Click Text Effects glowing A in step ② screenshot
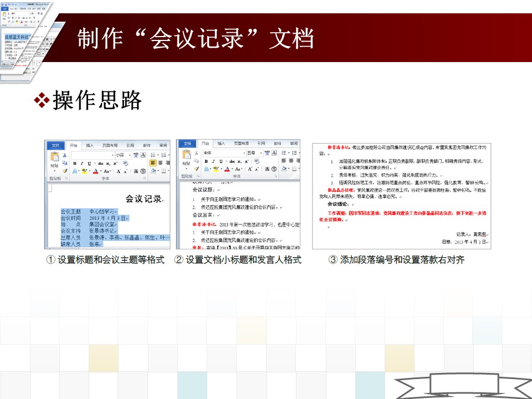 click(207, 169)
